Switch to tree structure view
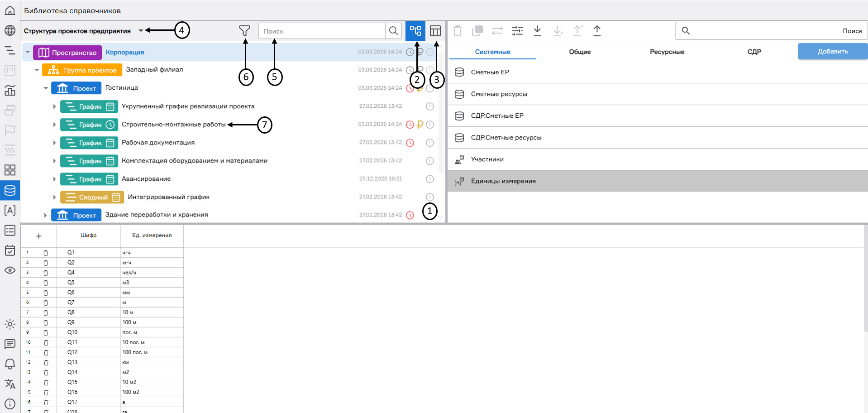Image resolution: width=868 pixels, height=413 pixels. coord(415,31)
